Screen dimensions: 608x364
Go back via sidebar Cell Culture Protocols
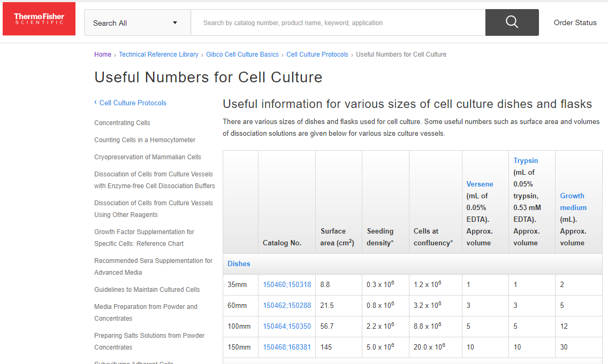click(132, 103)
